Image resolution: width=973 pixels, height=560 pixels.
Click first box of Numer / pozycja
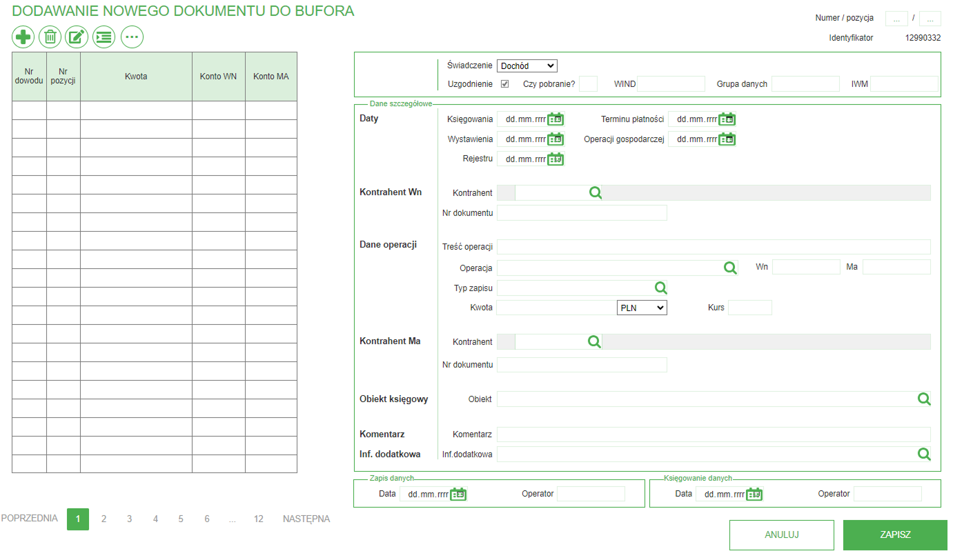896,19
